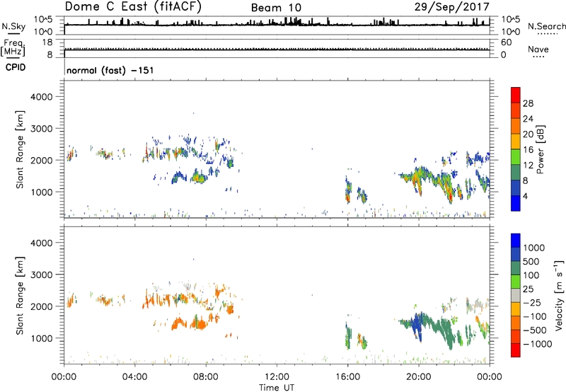Click the '16:00' time axis label

pos(347,377)
